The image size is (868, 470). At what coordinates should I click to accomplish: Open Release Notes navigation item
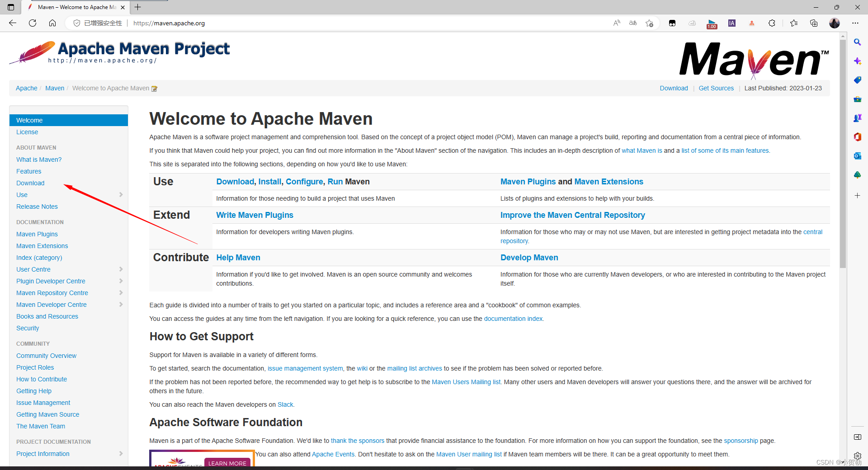coord(37,207)
